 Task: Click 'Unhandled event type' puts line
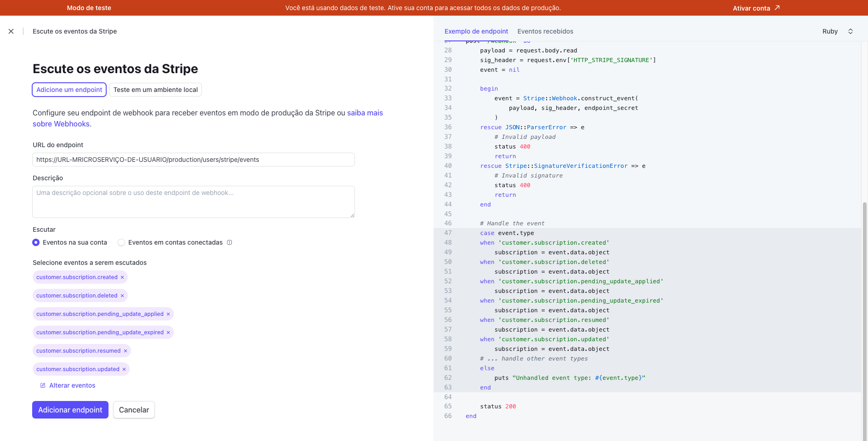tap(570, 378)
